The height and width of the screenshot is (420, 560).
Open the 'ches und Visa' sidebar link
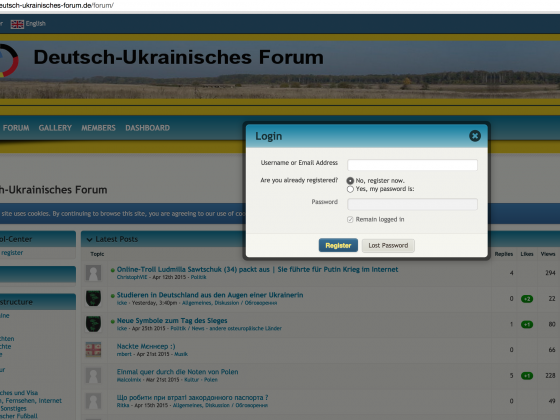click(x=19, y=393)
